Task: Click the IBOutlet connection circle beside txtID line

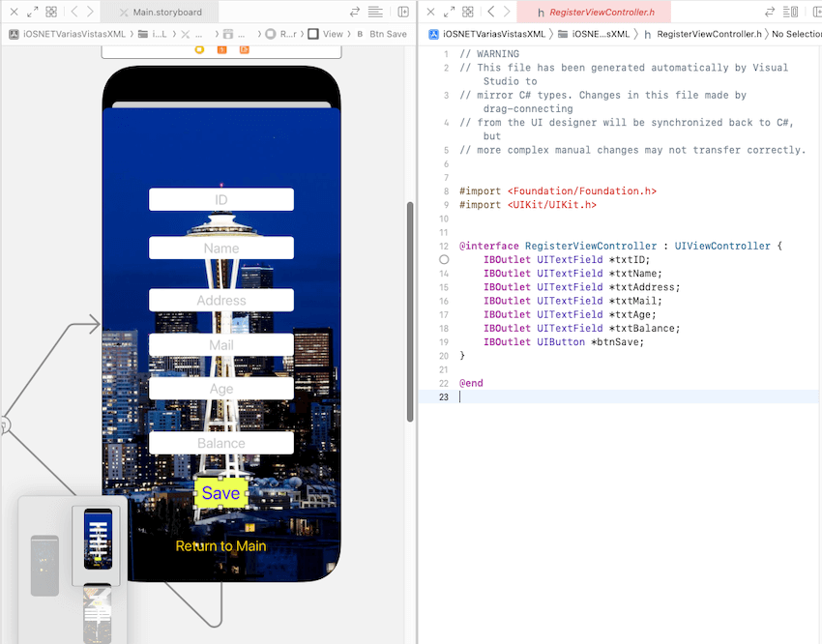Action: click(x=444, y=259)
